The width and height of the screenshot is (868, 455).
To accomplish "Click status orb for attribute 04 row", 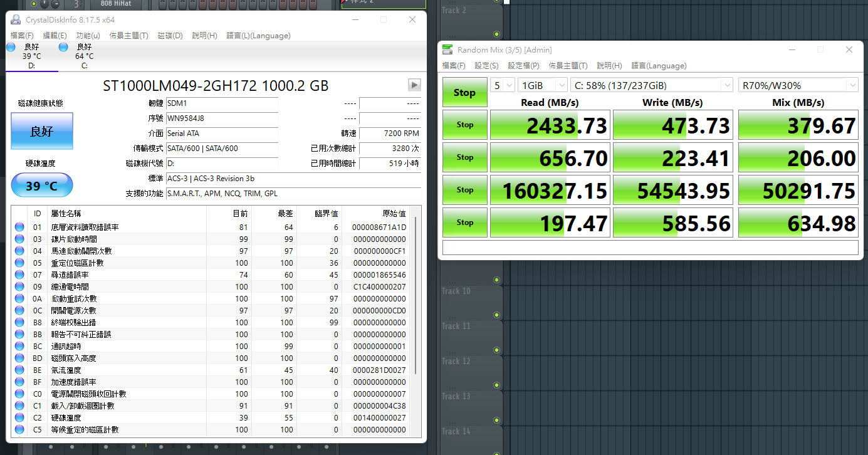I will [x=19, y=251].
